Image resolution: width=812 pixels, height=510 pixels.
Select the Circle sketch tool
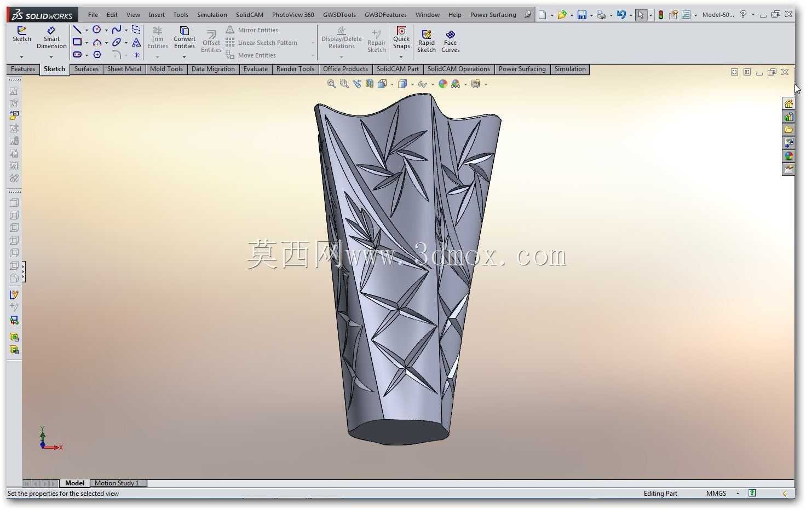[97, 30]
